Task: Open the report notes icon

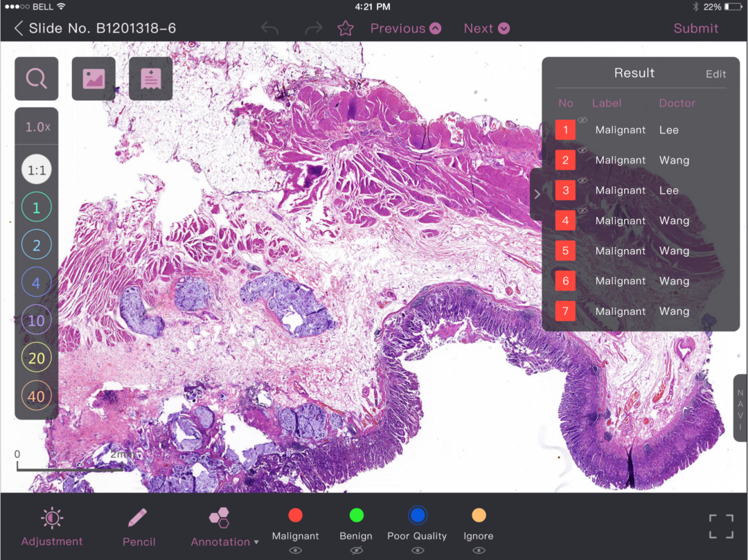Action: click(150, 79)
